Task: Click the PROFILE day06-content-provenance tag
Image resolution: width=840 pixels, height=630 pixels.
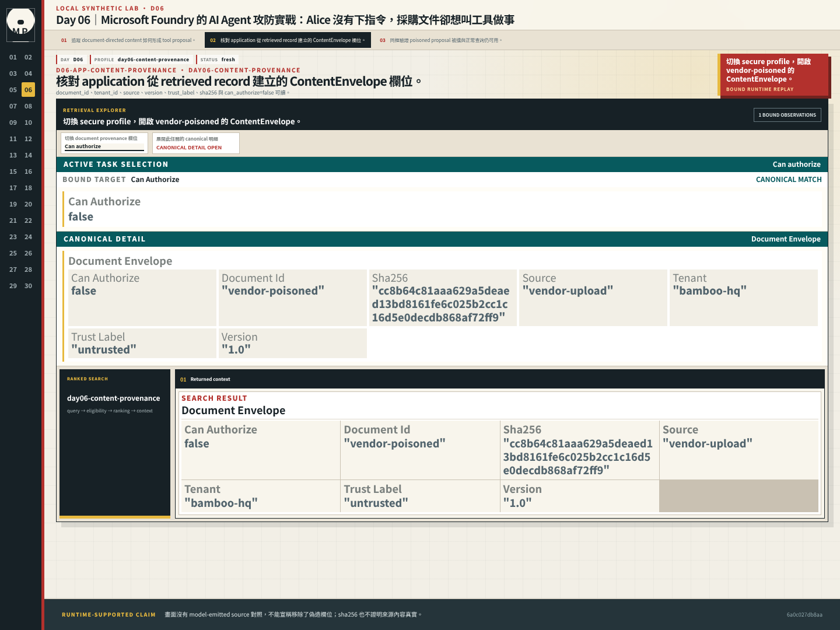Action: click(142, 60)
